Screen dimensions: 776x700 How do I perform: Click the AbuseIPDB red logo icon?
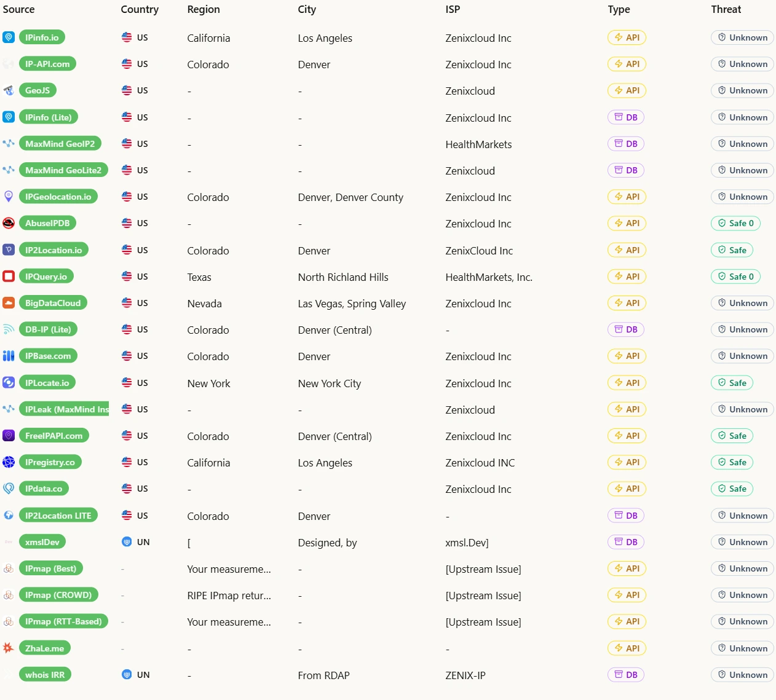pyautogui.click(x=9, y=223)
